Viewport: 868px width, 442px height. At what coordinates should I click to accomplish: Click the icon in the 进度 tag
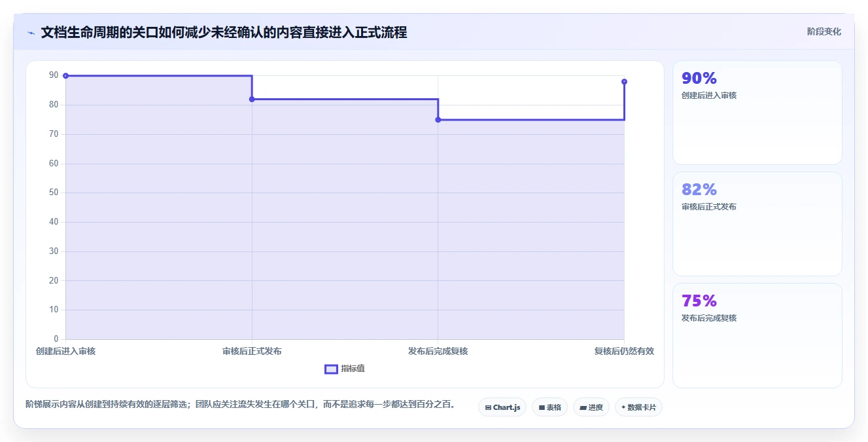point(583,407)
